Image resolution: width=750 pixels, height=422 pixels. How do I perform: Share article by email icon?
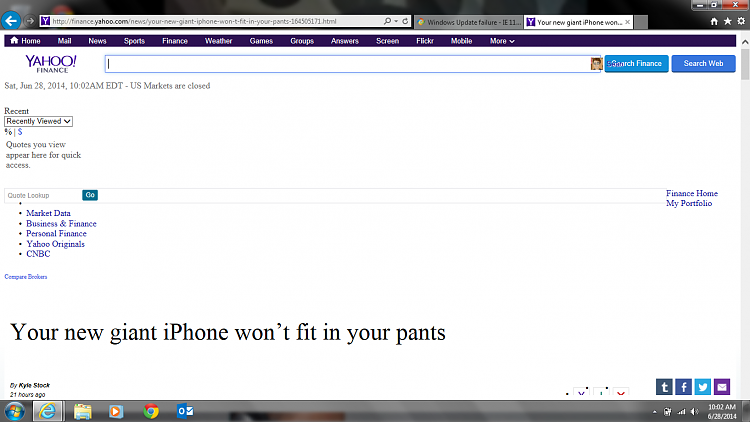coord(722,387)
